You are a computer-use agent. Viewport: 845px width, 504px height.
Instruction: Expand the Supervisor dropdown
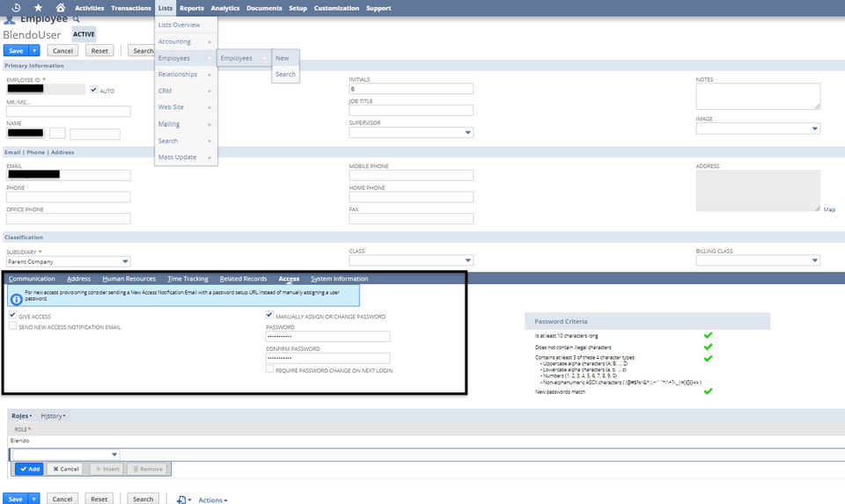click(x=467, y=134)
